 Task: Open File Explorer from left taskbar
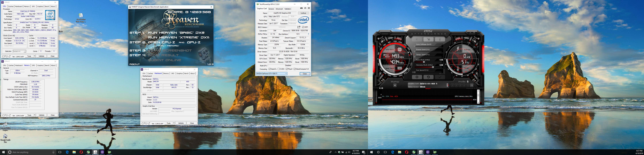click(x=74, y=152)
